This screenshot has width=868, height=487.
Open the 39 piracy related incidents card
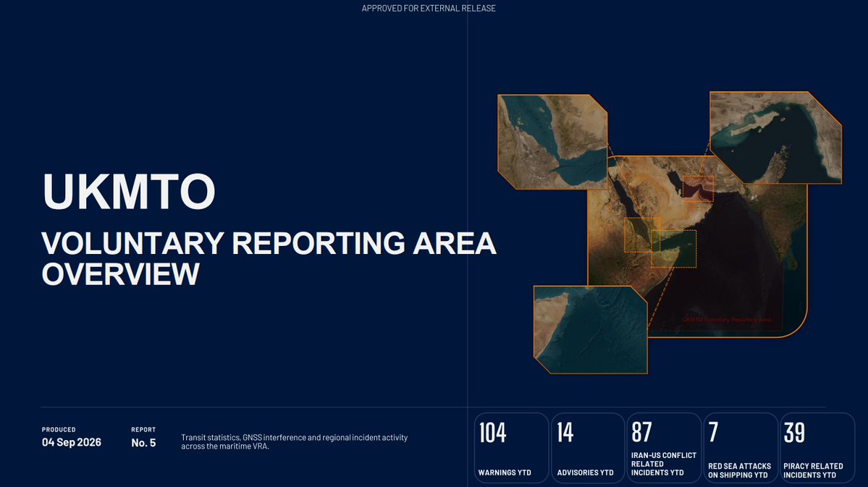pos(817,448)
